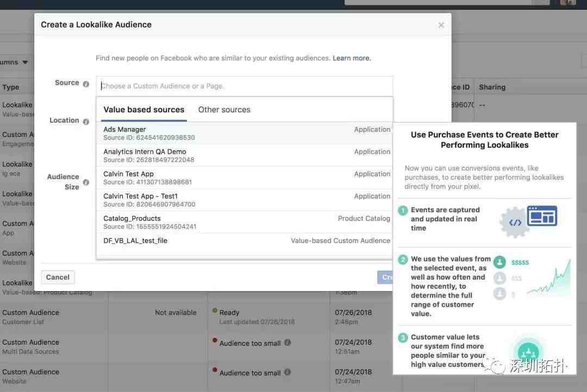Viewport: 587px width, 392px height.
Task: Click the Ready availability status
Action: pyautogui.click(x=229, y=312)
